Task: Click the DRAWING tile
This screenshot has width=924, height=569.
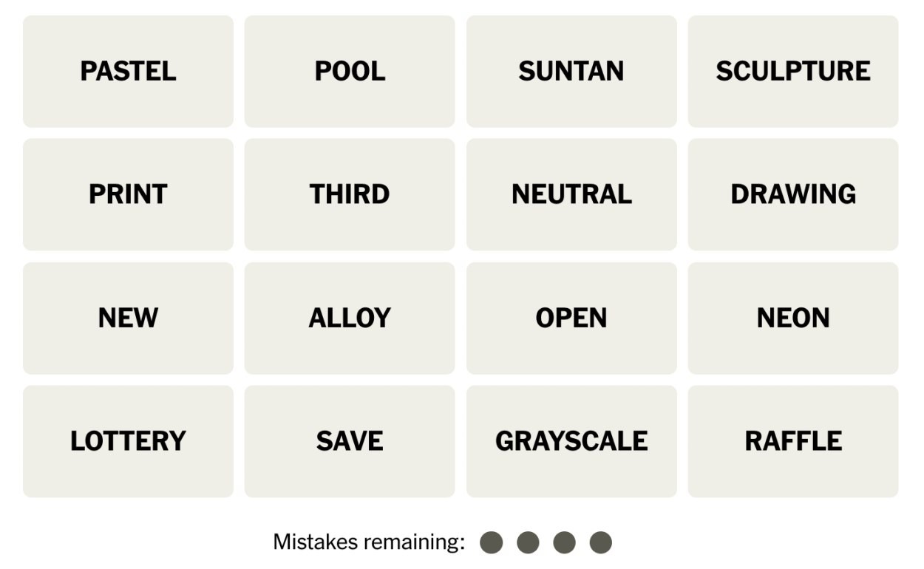Action: coord(793,194)
